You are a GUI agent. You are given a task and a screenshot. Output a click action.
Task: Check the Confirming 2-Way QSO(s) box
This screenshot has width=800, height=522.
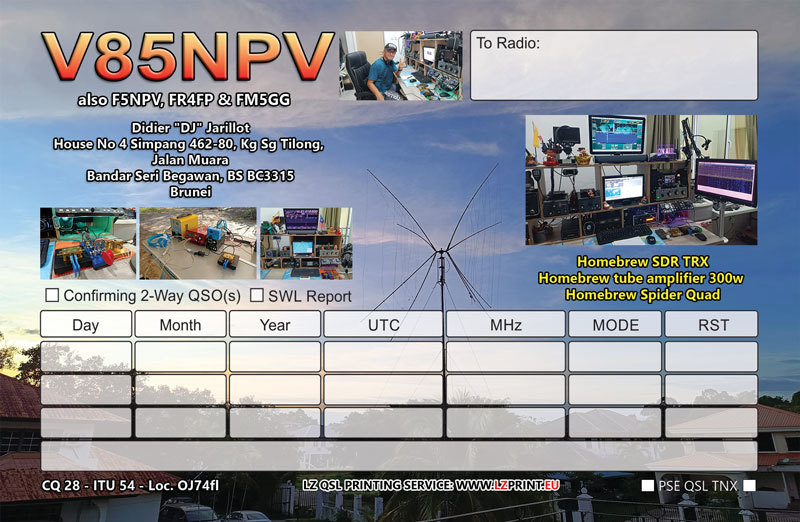click(x=53, y=296)
